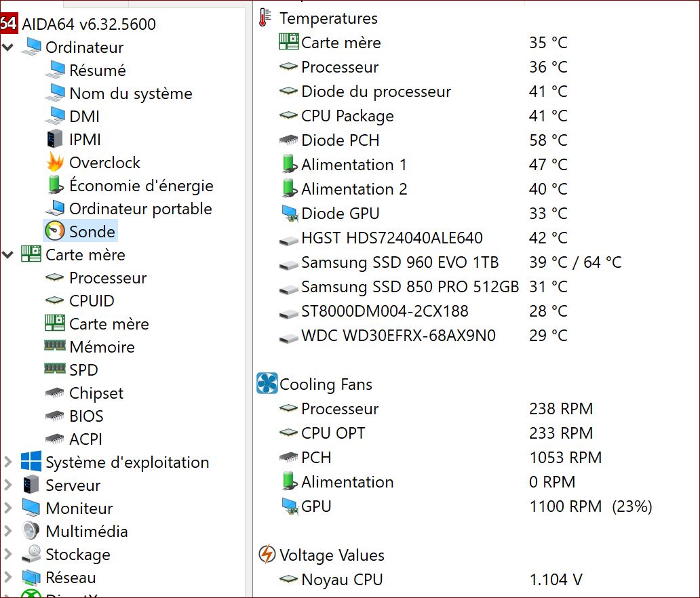Open the DMI entry
The height and width of the screenshot is (598, 700).
(x=84, y=116)
